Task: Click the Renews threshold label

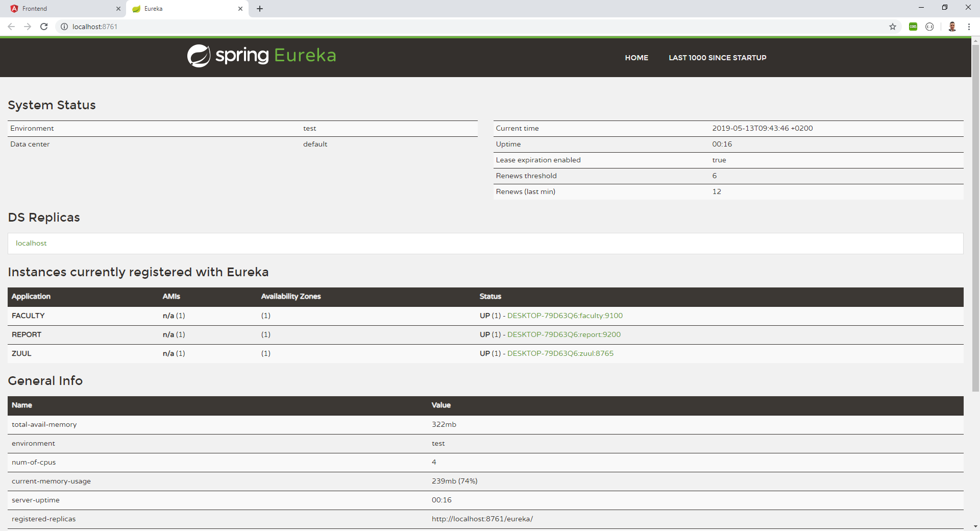Action: click(x=526, y=176)
